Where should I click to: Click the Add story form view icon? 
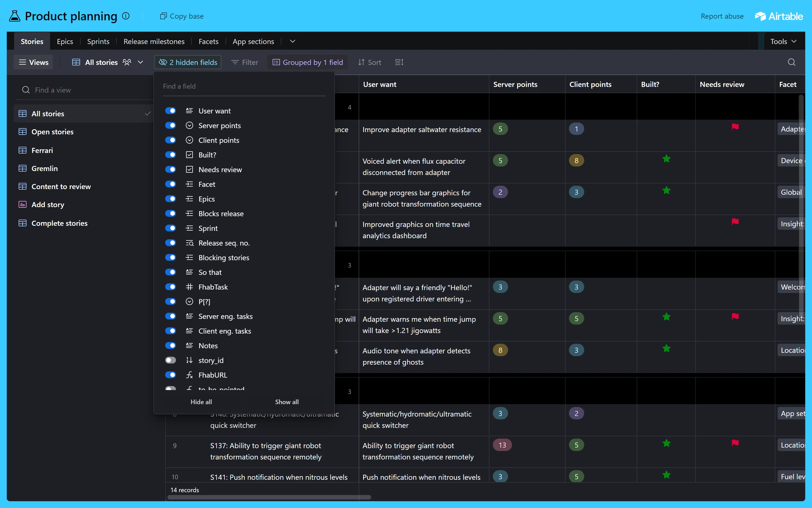[x=23, y=205]
